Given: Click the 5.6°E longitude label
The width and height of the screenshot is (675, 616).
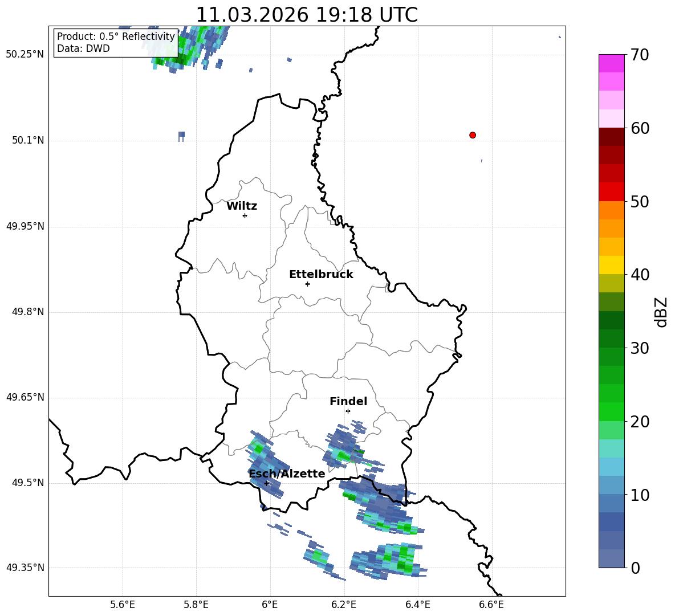Looking at the screenshot, I should pyautogui.click(x=123, y=605).
